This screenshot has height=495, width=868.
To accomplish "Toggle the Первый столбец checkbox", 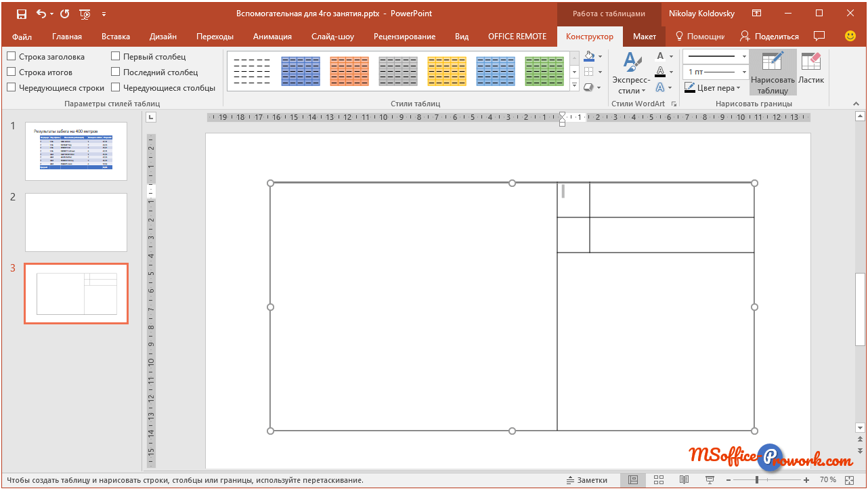I will (x=116, y=57).
